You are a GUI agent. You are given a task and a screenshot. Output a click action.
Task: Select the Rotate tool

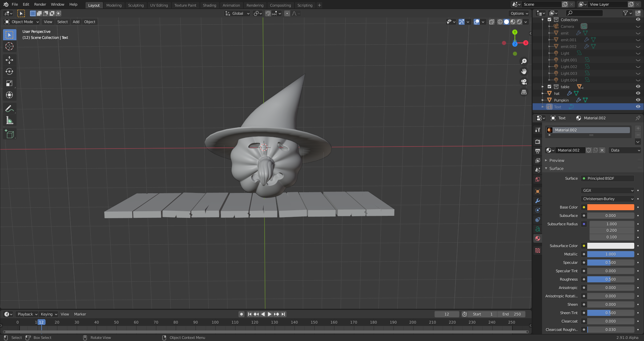(9, 72)
